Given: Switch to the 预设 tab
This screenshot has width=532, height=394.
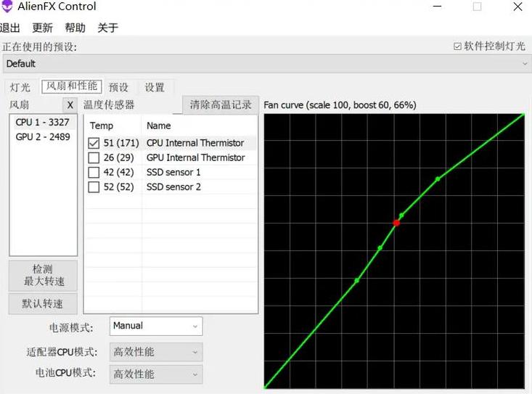Looking at the screenshot, I should (118, 88).
